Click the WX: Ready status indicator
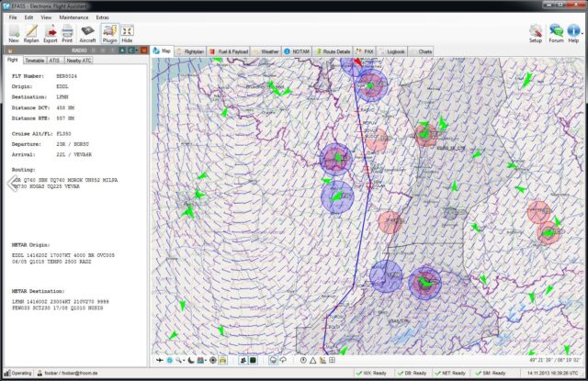This screenshot has width=588, height=381. tap(372, 374)
